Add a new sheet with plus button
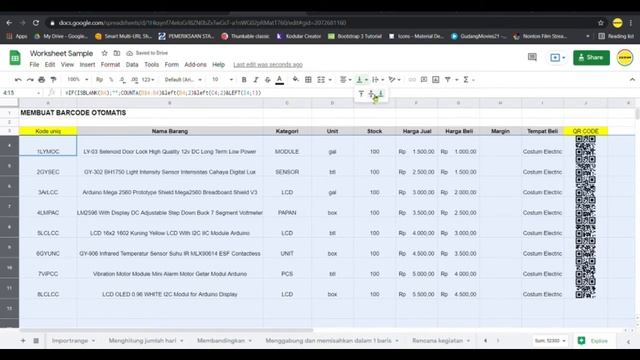 click(23, 340)
